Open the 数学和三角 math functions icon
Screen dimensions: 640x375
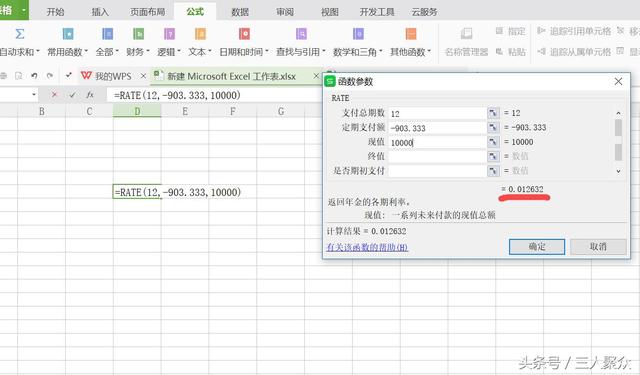358,33
